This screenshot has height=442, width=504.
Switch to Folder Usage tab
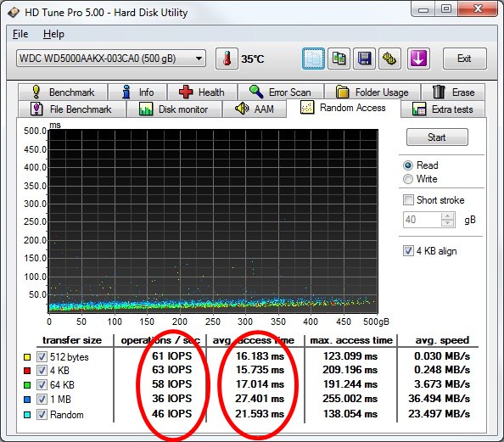[x=372, y=92]
